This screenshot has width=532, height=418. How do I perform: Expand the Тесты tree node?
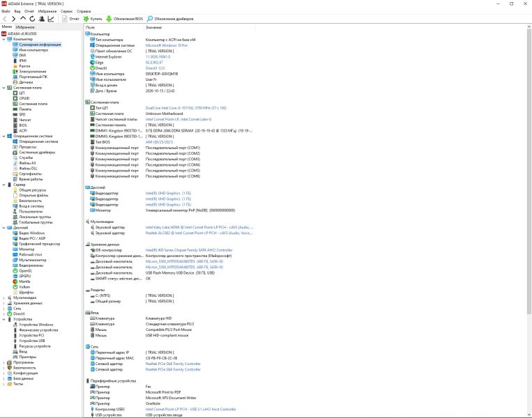coord(3,384)
